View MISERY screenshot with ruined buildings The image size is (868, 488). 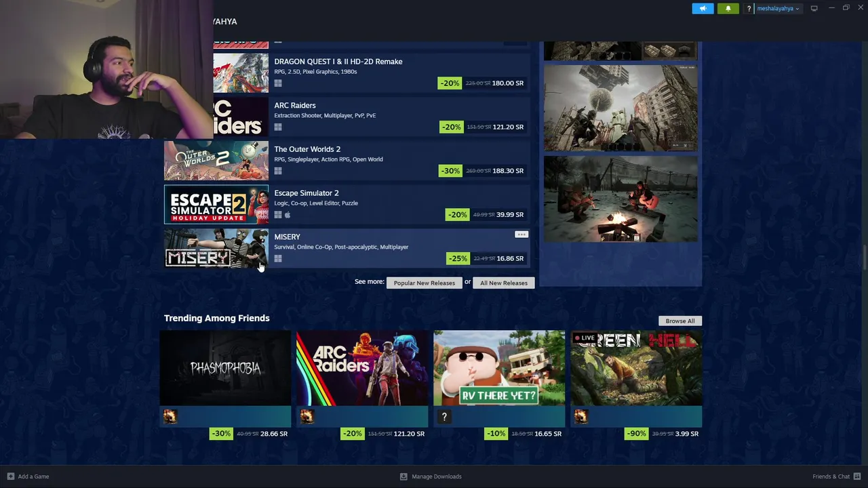point(620,108)
